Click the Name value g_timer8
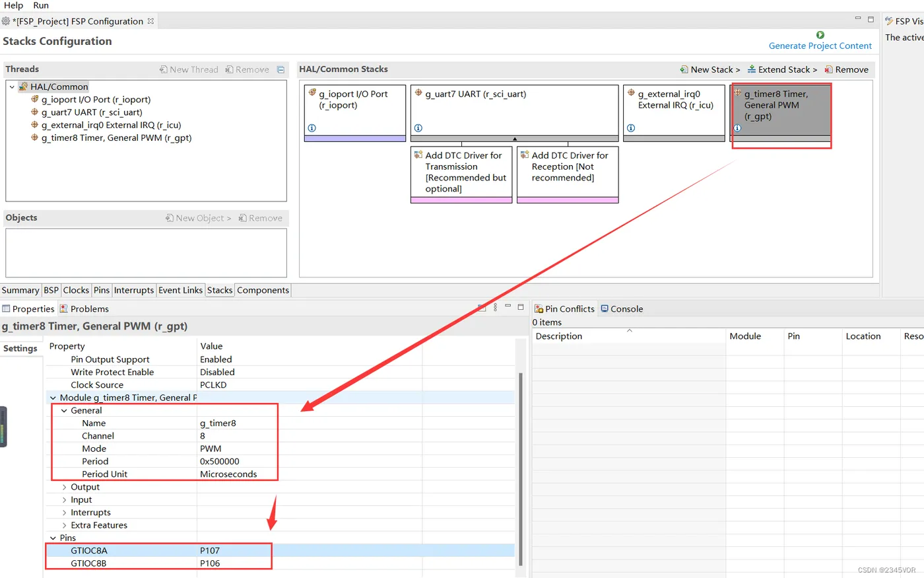Viewport: 924px width, 578px height. point(218,423)
